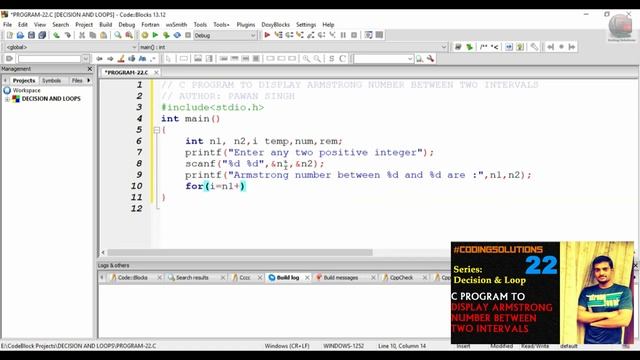Click the toggle header C icon

click(x=342, y=59)
